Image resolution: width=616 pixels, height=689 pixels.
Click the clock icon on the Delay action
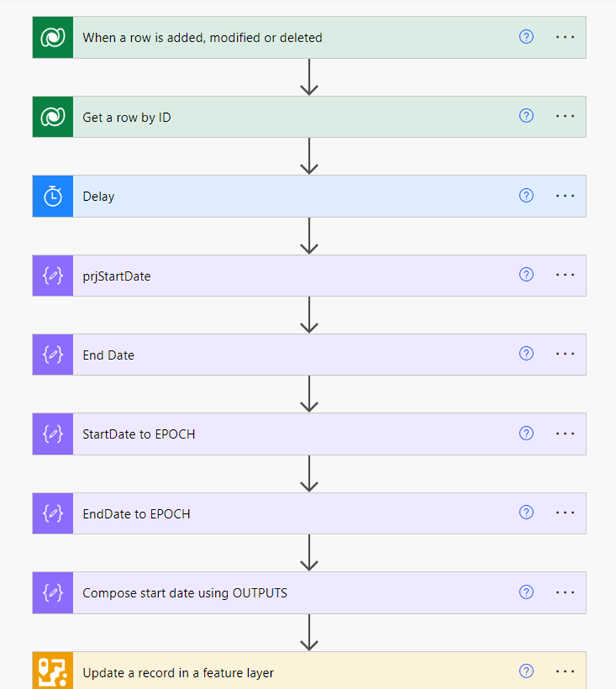pyautogui.click(x=52, y=196)
